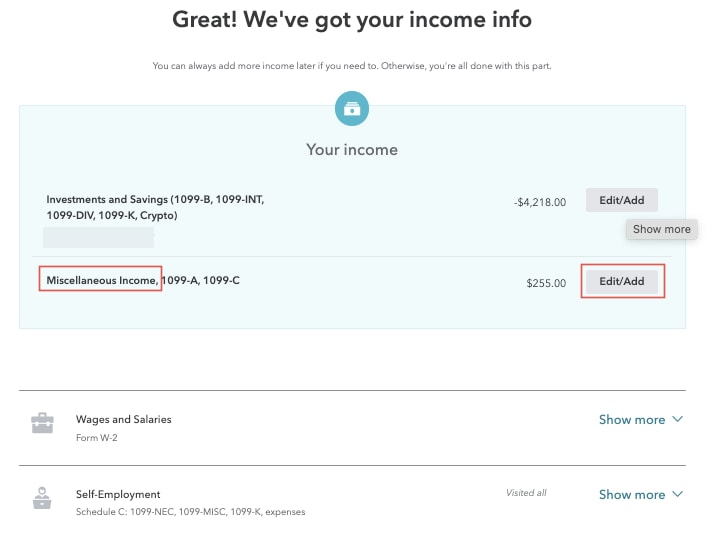
Task: Click the $255.00 miscellaneous amount
Action: [x=546, y=283]
